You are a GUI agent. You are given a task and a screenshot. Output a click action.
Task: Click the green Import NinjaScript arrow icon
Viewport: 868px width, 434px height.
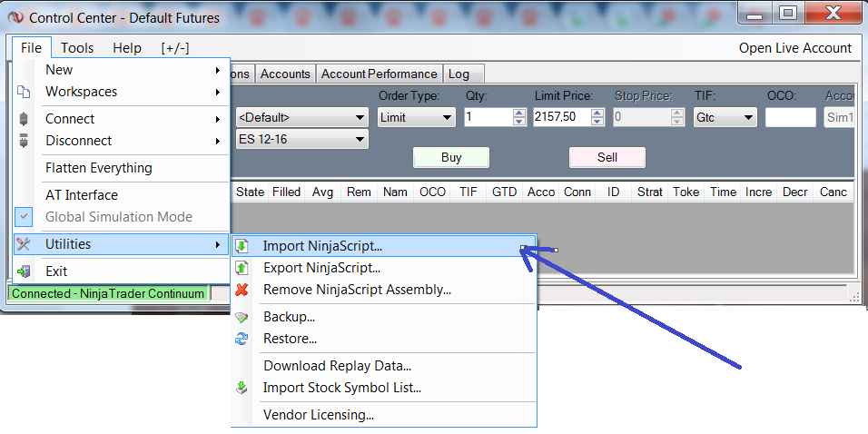point(242,246)
